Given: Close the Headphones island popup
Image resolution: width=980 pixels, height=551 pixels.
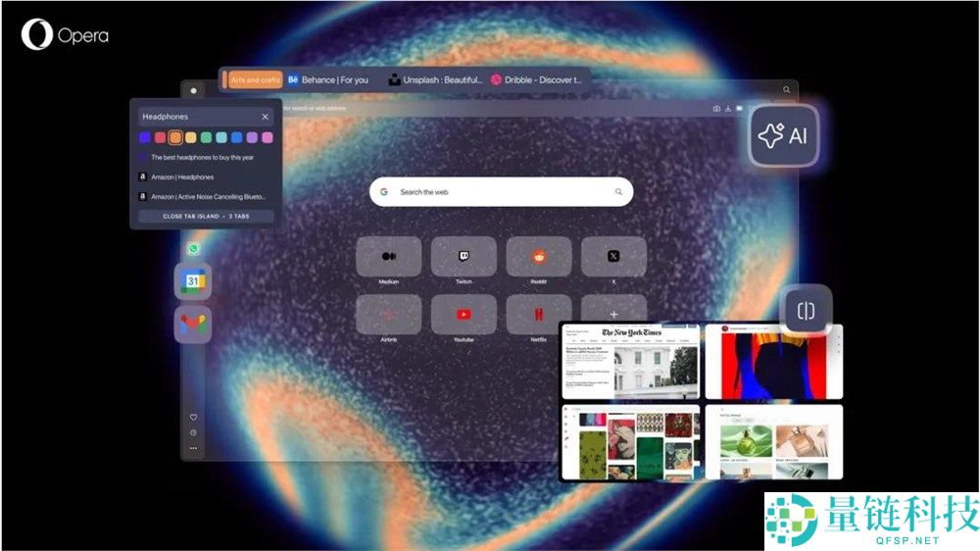Looking at the screenshot, I should 265,117.
